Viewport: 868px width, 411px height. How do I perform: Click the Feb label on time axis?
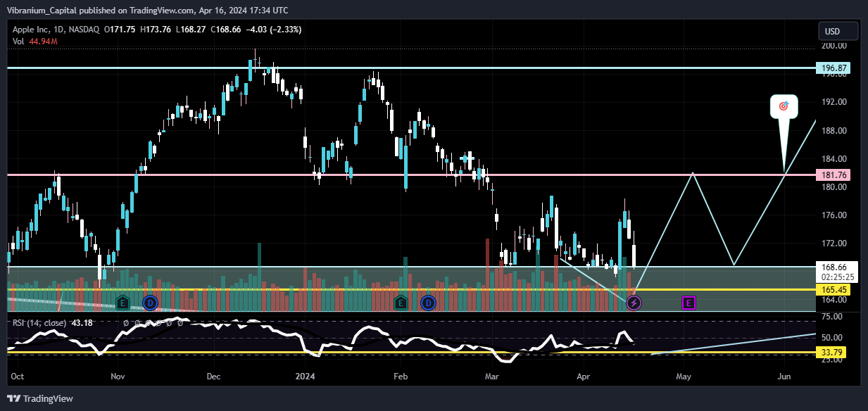(401, 377)
